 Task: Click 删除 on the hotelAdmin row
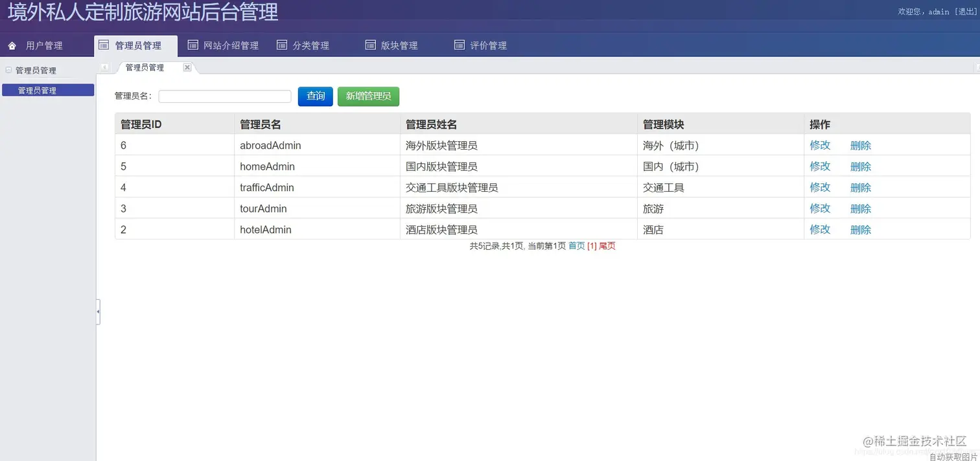click(x=860, y=229)
